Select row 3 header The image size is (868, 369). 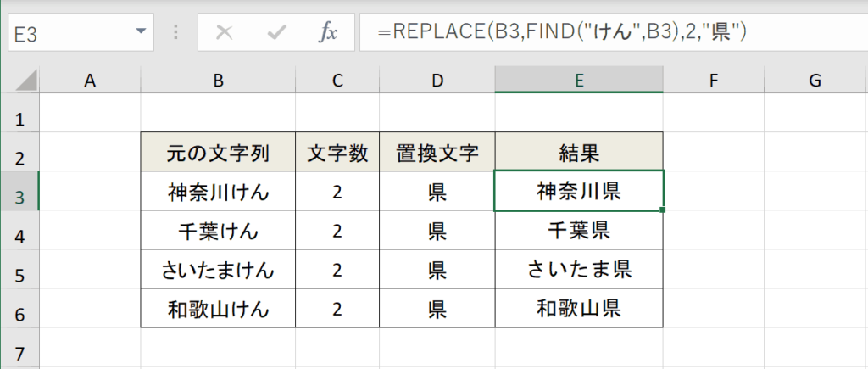tap(20, 191)
